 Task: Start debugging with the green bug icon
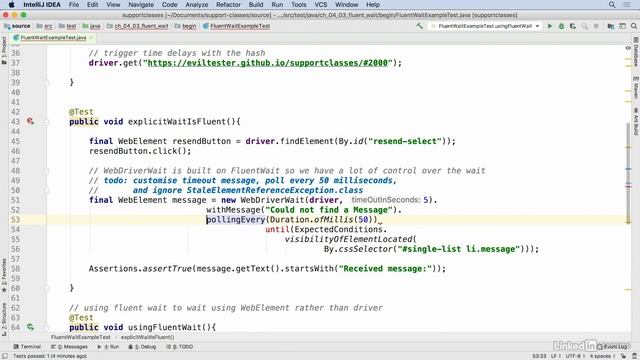[561, 26]
